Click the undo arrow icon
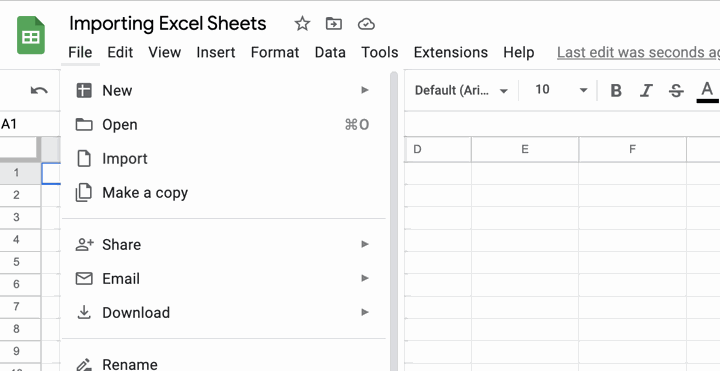 point(39,90)
